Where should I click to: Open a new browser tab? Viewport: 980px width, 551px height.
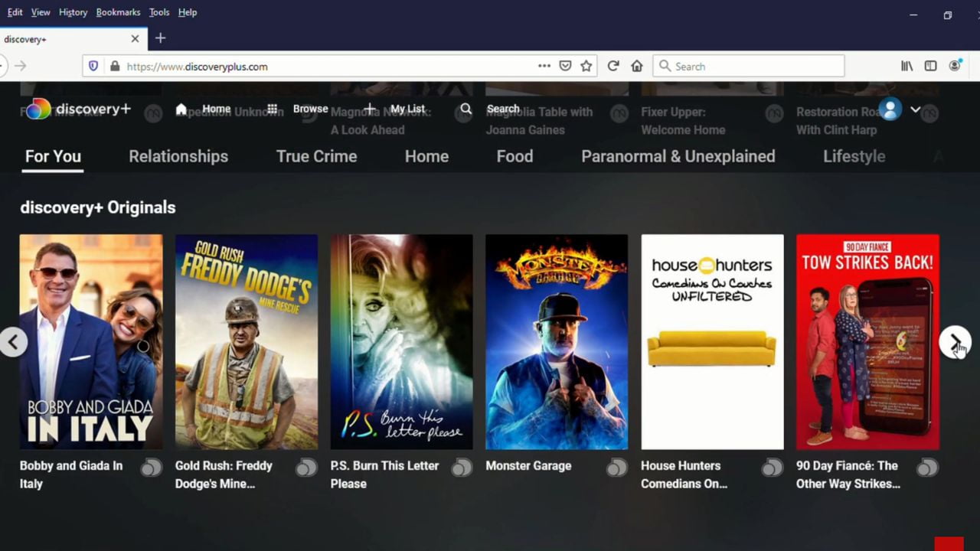(160, 38)
